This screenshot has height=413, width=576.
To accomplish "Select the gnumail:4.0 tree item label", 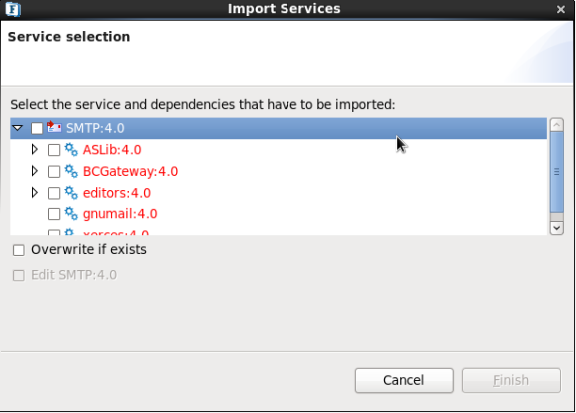I will tap(120, 214).
